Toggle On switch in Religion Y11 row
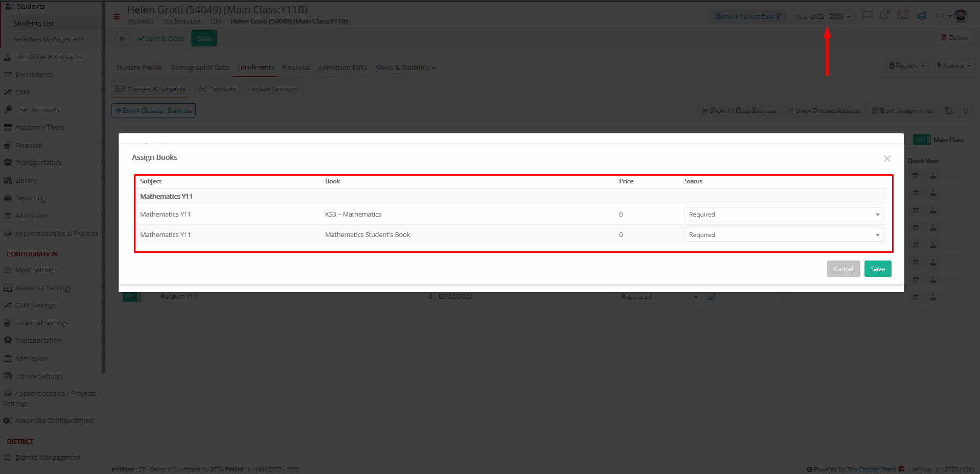The width and height of the screenshot is (980, 474). 131,296
